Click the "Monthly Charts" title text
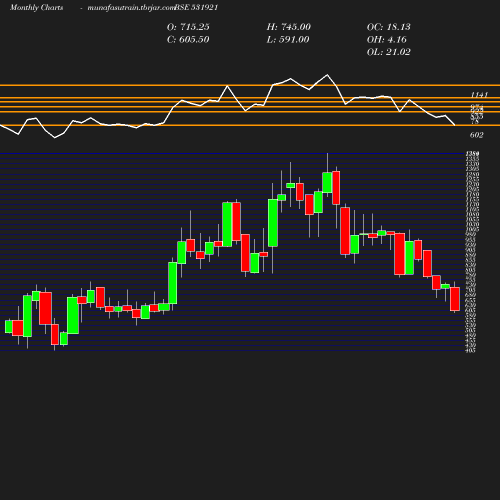 [x=36, y=8]
